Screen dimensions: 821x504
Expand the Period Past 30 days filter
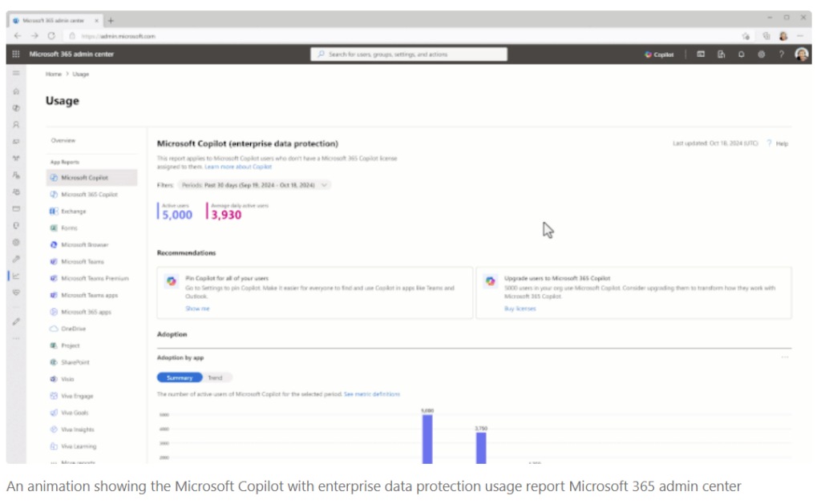pyautogui.click(x=254, y=185)
